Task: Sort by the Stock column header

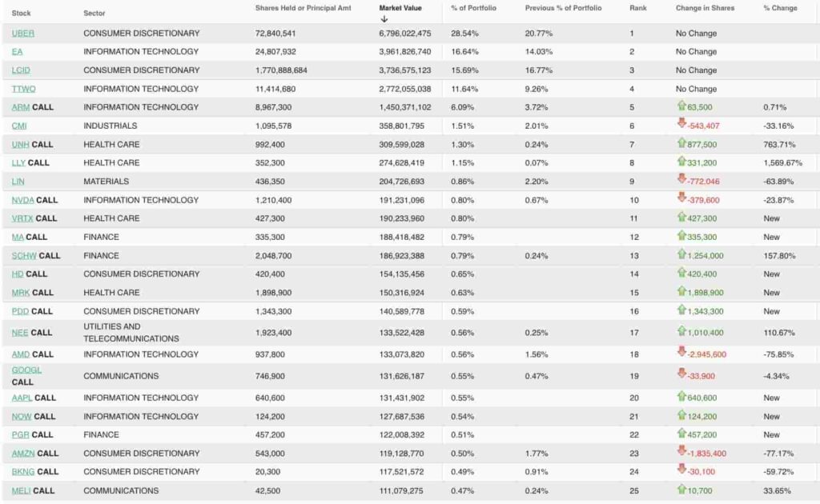Action: [21, 13]
